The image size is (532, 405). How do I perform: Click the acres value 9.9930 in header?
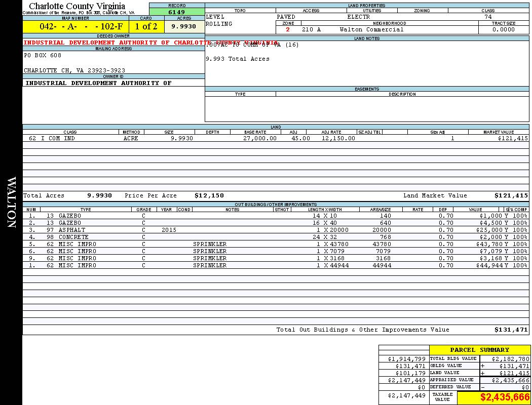[x=184, y=27]
